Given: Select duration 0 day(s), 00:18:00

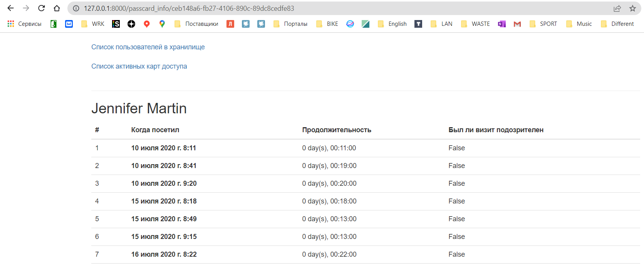Looking at the screenshot, I should click(x=329, y=201).
